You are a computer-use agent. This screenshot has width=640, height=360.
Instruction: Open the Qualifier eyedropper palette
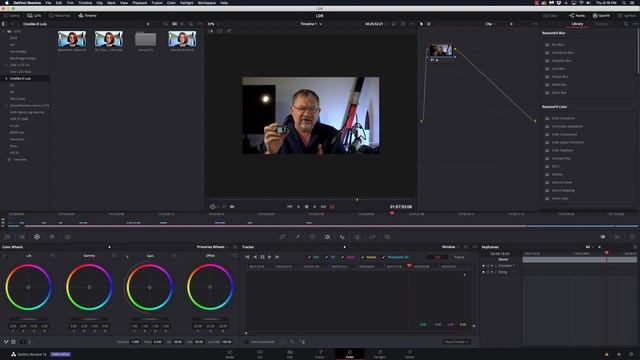(298, 236)
